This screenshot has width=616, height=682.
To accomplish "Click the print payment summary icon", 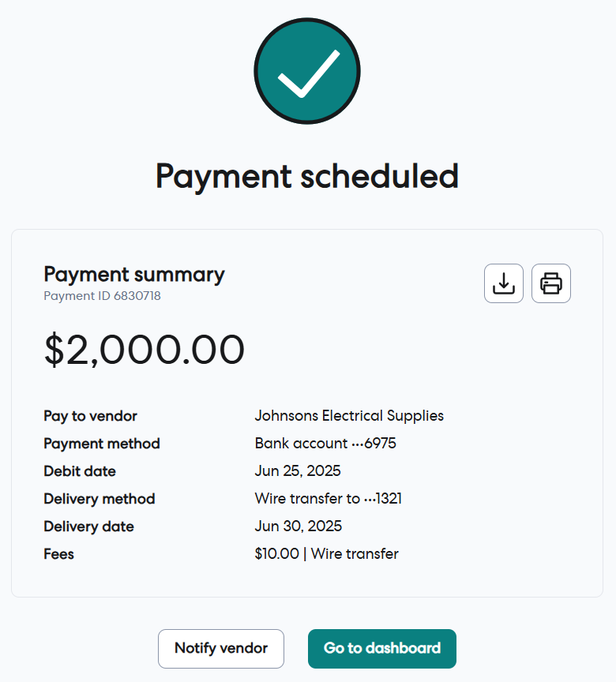I will (x=551, y=283).
